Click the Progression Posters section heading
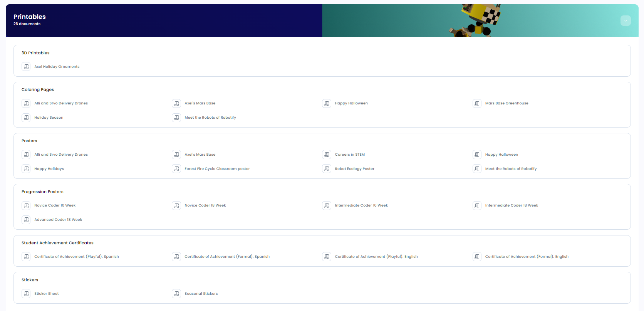Image resolution: width=644 pixels, height=311 pixels. pos(42,192)
